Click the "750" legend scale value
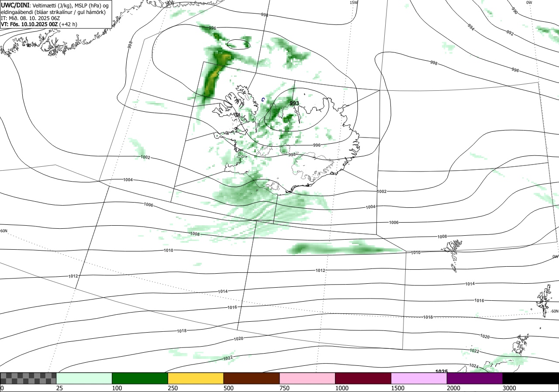 pyautogui.click(x=285, y=388)
